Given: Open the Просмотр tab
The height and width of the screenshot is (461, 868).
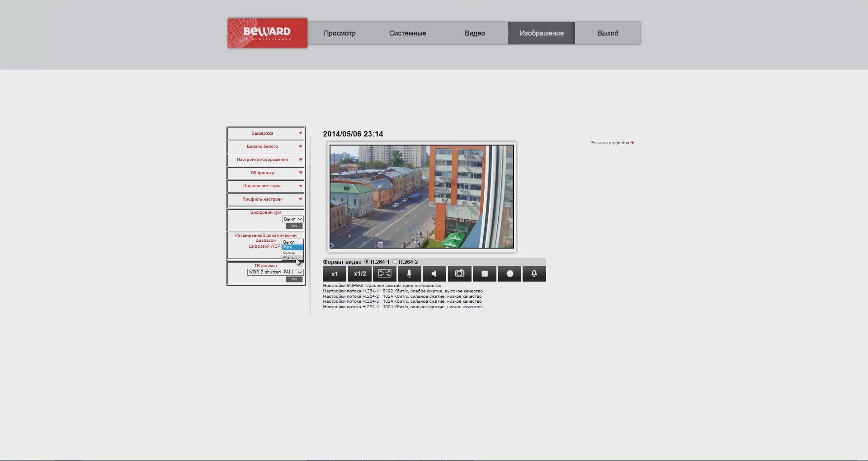Looking at the screenshot, I should coord(340,33).
